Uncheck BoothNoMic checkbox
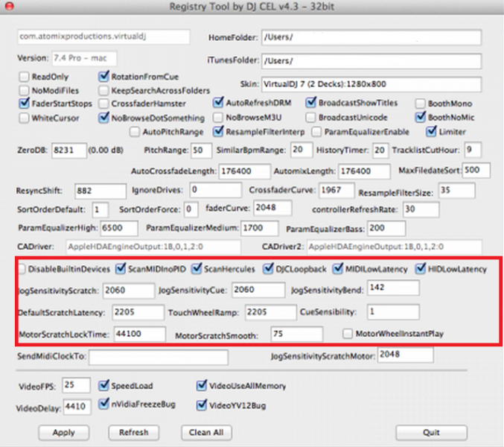 click(421, 117)
